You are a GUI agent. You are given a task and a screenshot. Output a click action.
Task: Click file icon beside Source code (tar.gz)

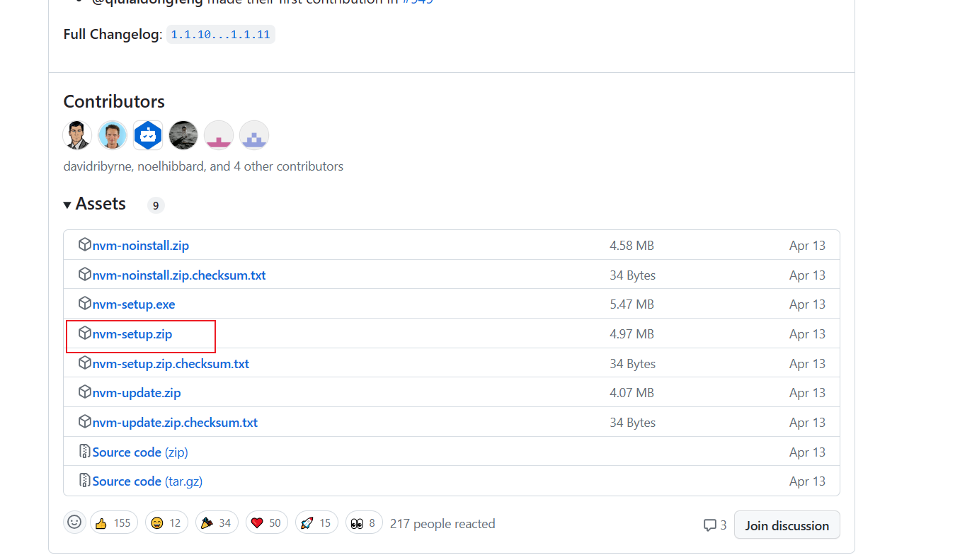pyautogui.click(x=85, y=481)
